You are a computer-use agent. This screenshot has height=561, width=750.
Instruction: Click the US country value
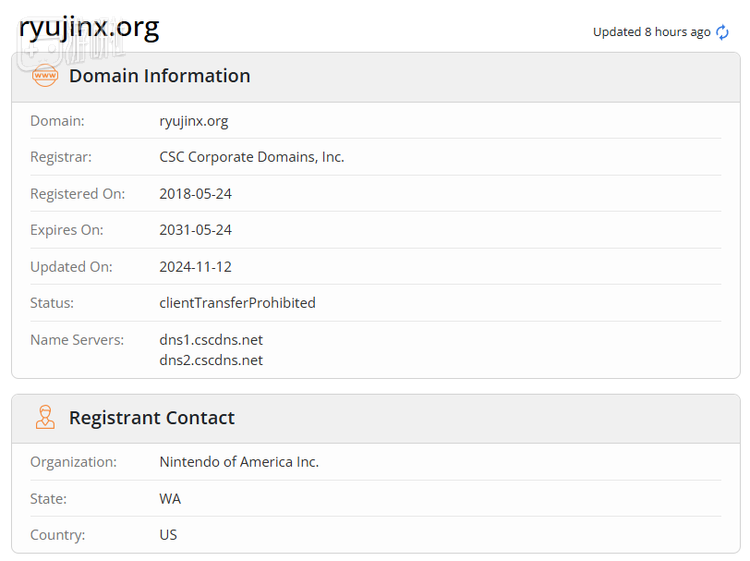pyautogui.click(x=168, y=535)
